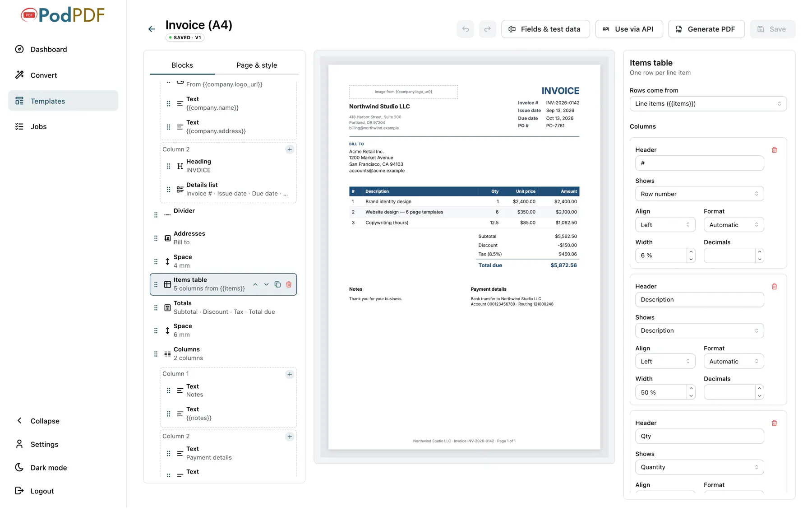The width and height of the screenshot is (812, 516).
Task: Open Jobs in the sidebar
Action: pyautogui.click(x=63, y=127)
